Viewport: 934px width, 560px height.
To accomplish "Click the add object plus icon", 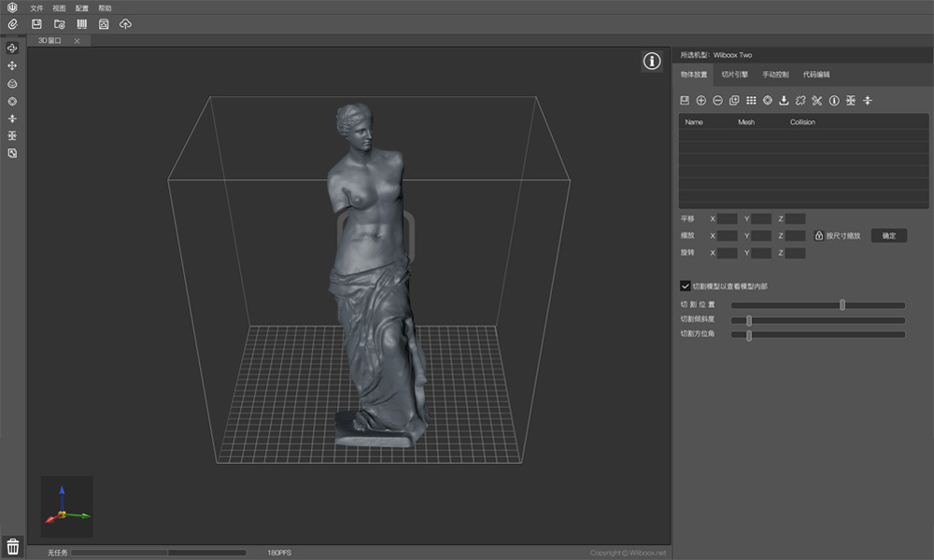I will tap(701, 101).
